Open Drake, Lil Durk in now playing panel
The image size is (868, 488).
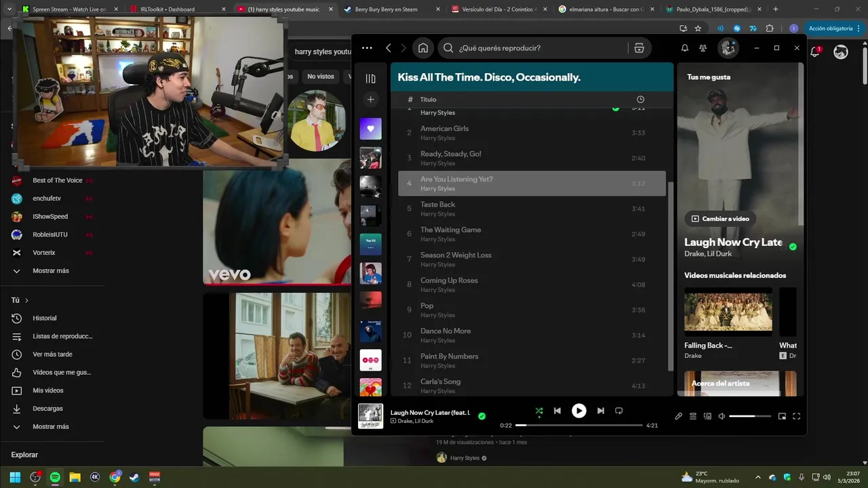point(709,253)
